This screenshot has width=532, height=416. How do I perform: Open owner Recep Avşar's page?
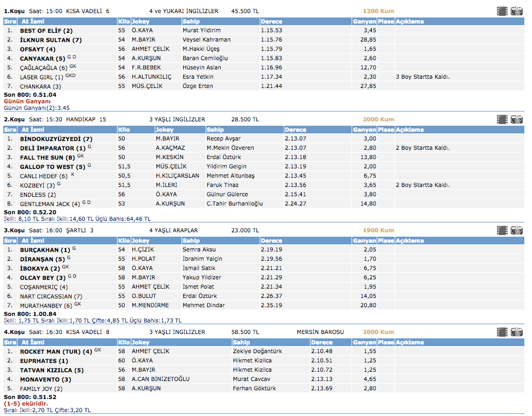click(x=223, y=139)
